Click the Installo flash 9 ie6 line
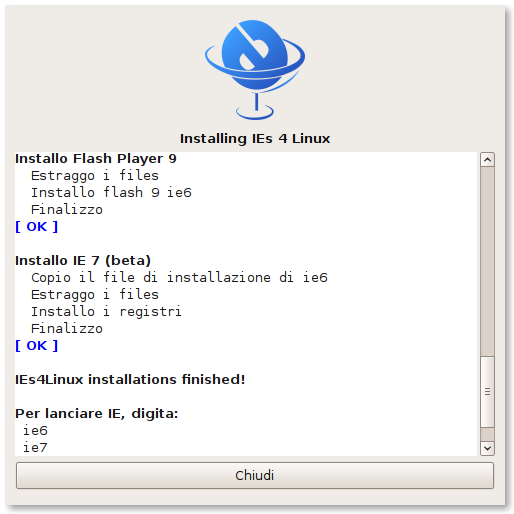Image resolution: width=514 pixels, height=514 pixels. tap(111, 193)
